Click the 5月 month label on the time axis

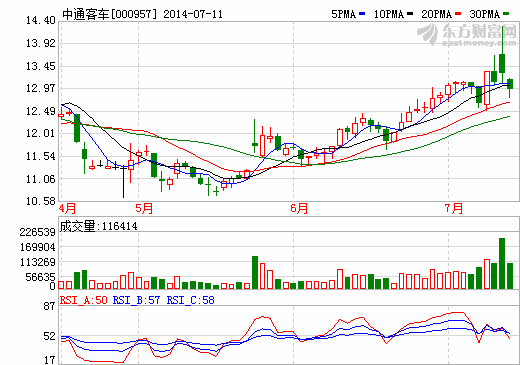click(x=144, y=209)
